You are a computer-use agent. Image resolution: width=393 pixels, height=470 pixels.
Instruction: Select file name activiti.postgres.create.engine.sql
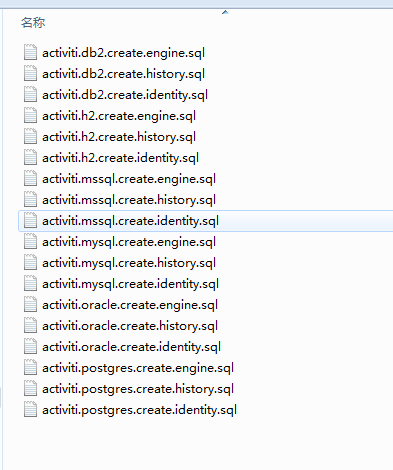point(138,368)
